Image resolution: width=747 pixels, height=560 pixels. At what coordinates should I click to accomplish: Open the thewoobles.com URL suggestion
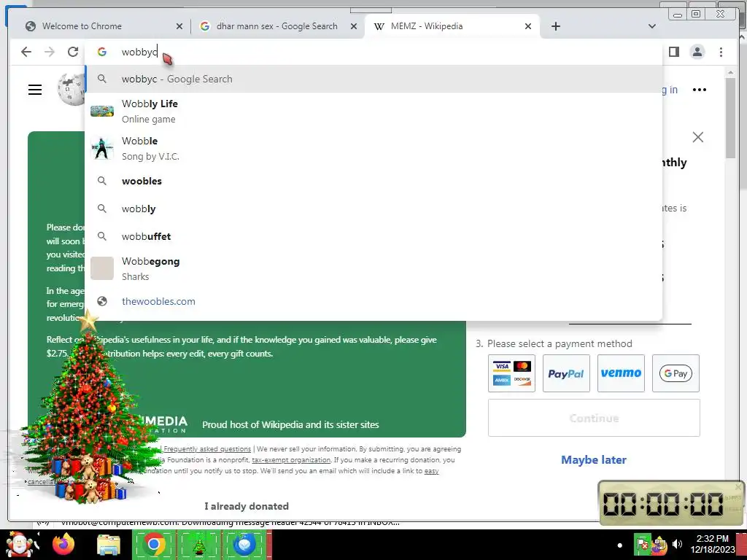[373, 301]
